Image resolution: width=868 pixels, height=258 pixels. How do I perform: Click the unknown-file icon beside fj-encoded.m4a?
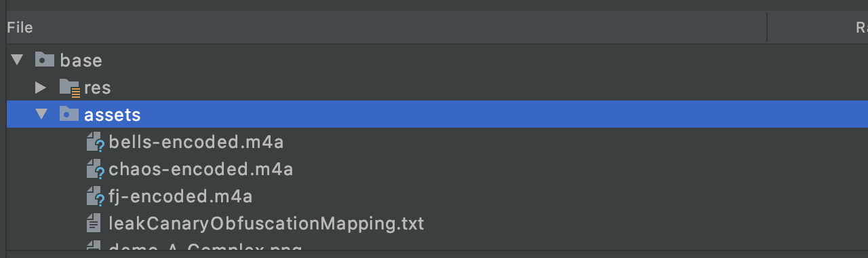(x=95, y=196)
